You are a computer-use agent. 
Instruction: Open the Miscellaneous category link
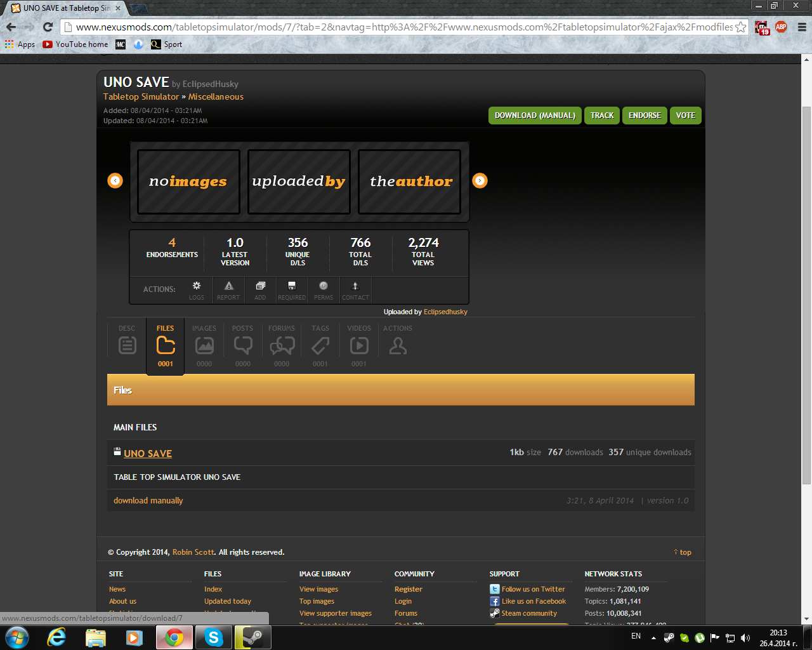pos(216,96)
